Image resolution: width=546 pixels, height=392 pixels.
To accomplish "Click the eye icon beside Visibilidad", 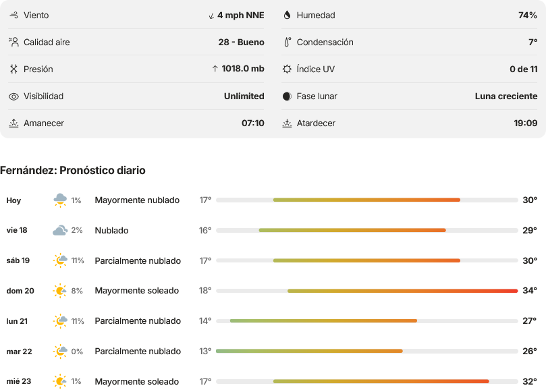I will (x=13, y=96).
